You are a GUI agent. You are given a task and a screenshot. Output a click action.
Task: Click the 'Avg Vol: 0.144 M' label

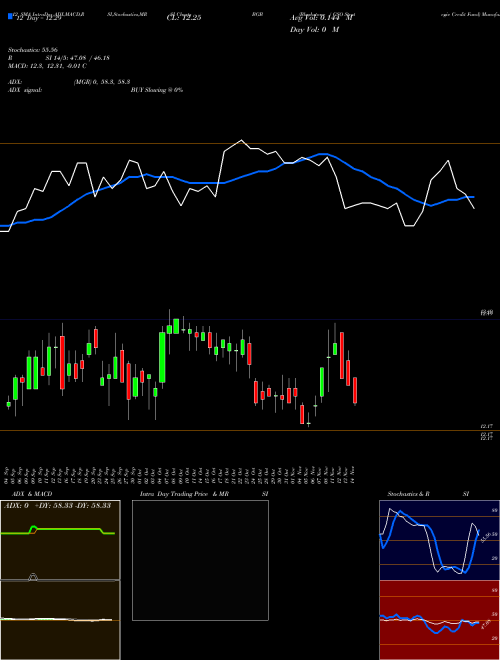(x=322, y=18)
